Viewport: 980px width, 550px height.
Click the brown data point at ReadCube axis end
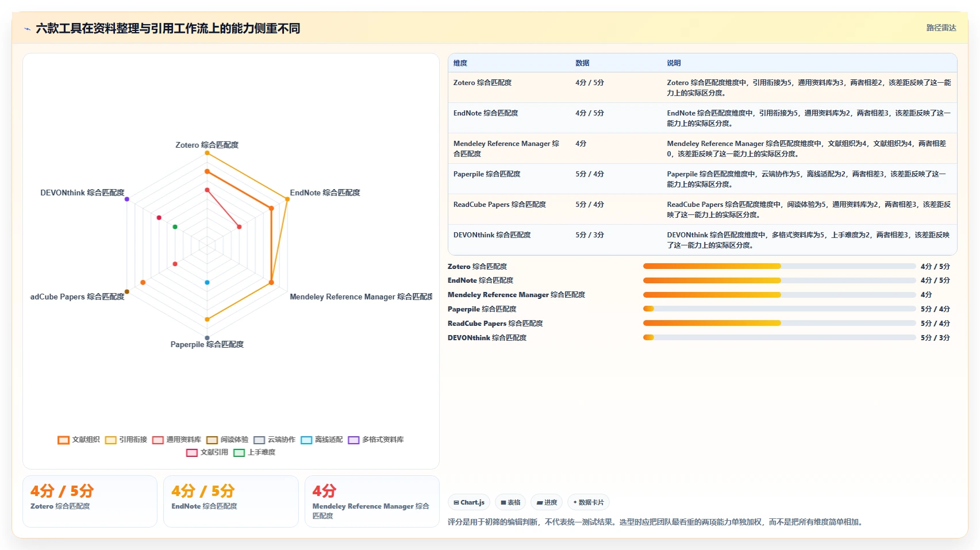coord(127,292)
